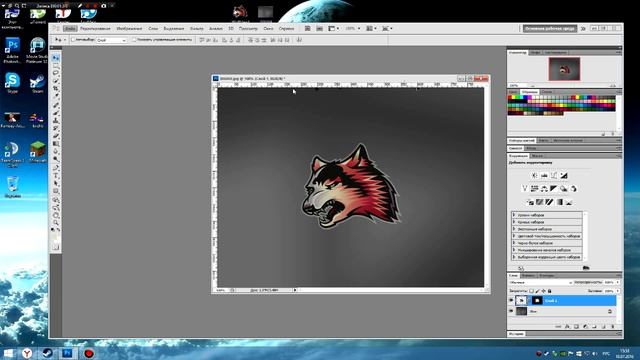Create a new layer from Layers panel footer
This screenshot has width=640, height=360.
coord(603,327)
